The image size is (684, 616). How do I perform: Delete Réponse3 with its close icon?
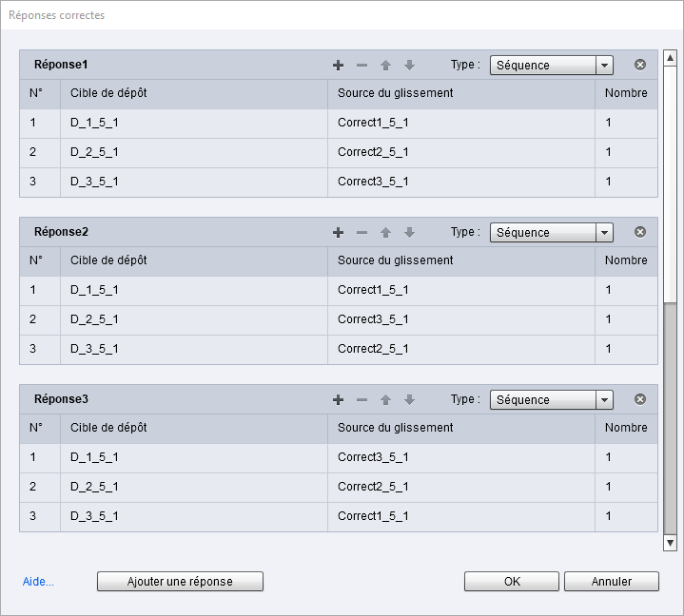click(640, 399)
